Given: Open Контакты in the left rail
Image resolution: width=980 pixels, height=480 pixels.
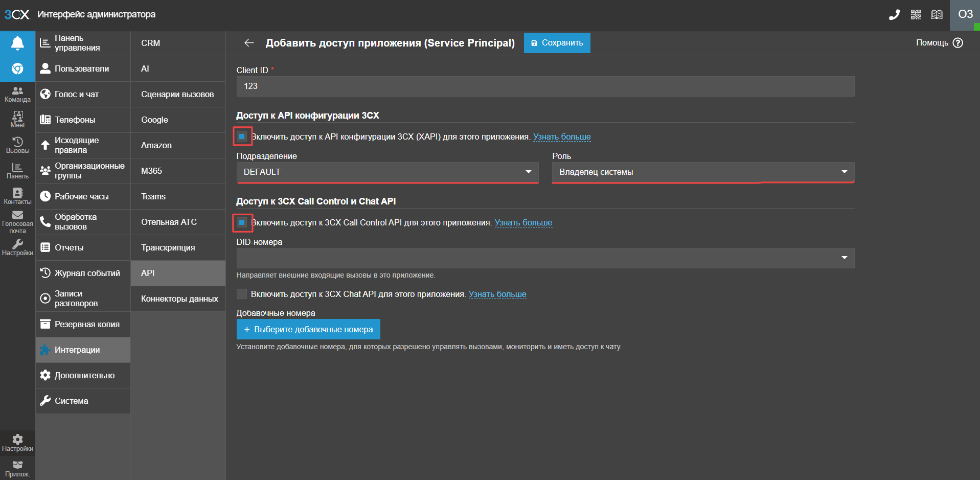Looking at the screenshot, I should (x=17, y=196).
